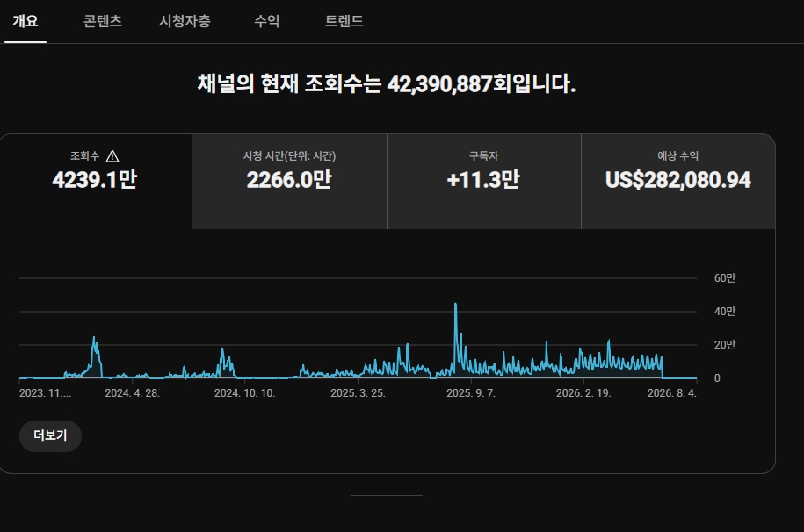804x532 pixels.
Task: Click the warning triangle icon beside 조회수
Action: [x=112, y=155]
